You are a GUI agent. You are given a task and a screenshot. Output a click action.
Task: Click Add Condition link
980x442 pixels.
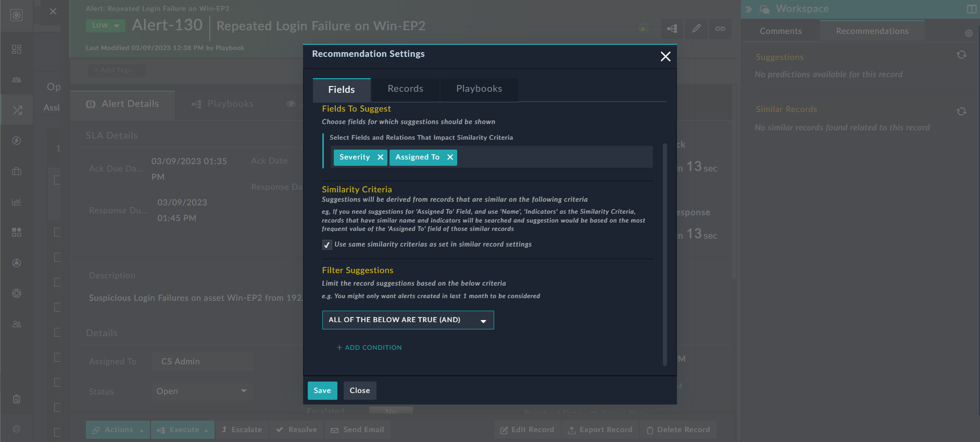pyautogui.click(x=369, y=348)
